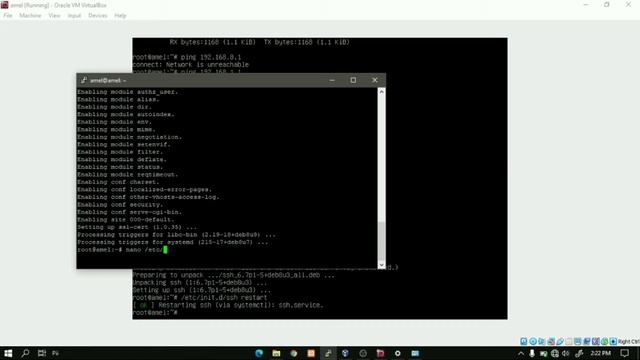The height and width of the screenshot is (360, 640).
Task: Click the VirtualBox display indicator icon
Action: click(578, 341)
